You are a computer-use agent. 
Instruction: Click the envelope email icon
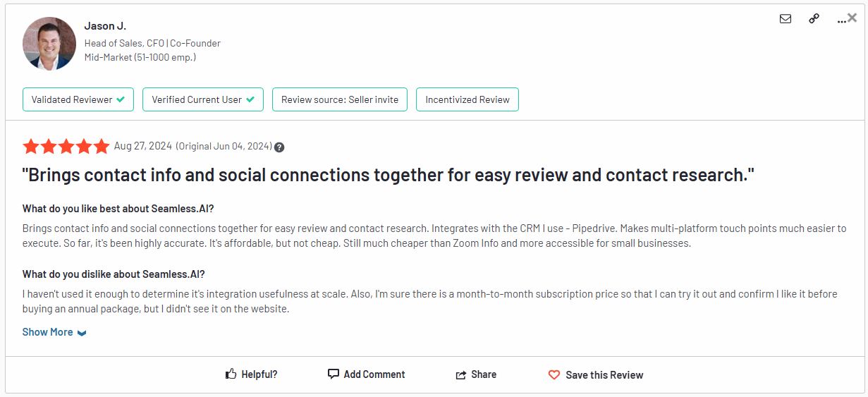[786, 19]
